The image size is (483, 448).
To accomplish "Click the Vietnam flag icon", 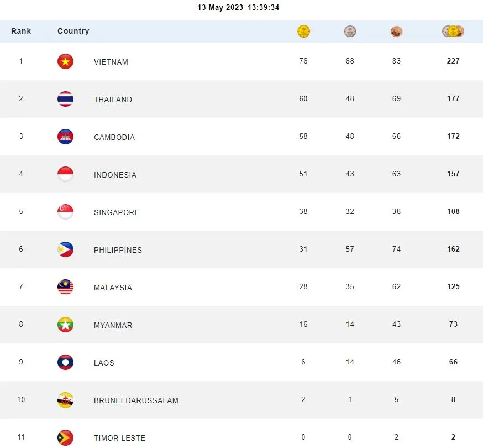I will point(65,61).
